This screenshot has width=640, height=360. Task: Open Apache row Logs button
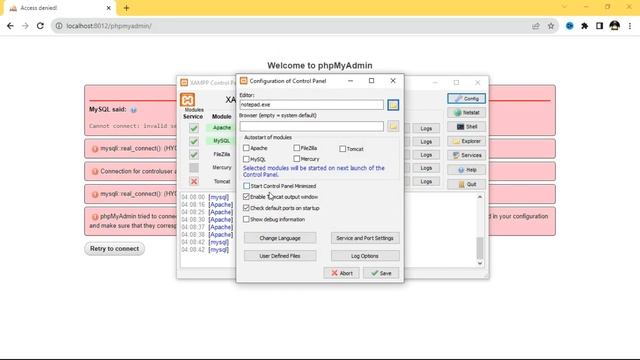coord(426,128)
